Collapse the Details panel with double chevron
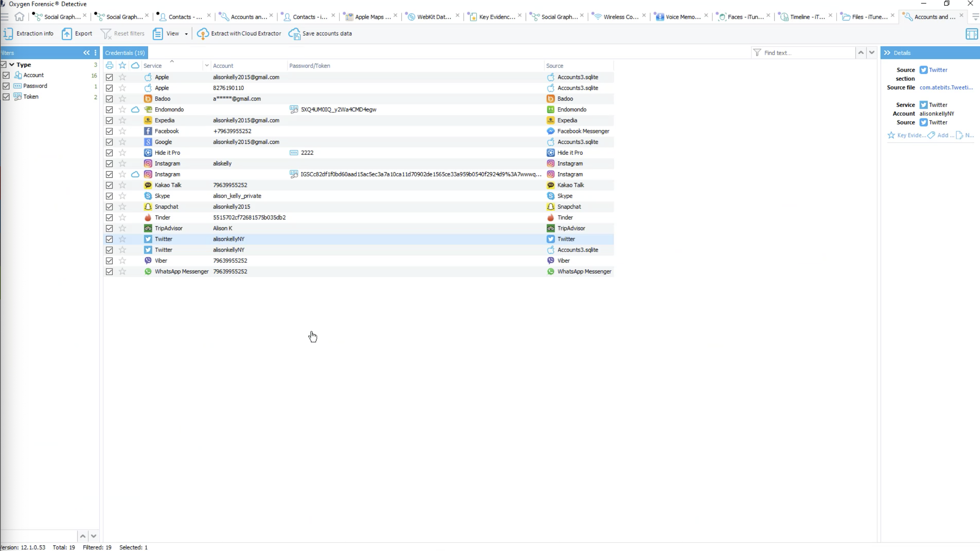The width and height of the screenshot is (980, 551). (887, 53)
